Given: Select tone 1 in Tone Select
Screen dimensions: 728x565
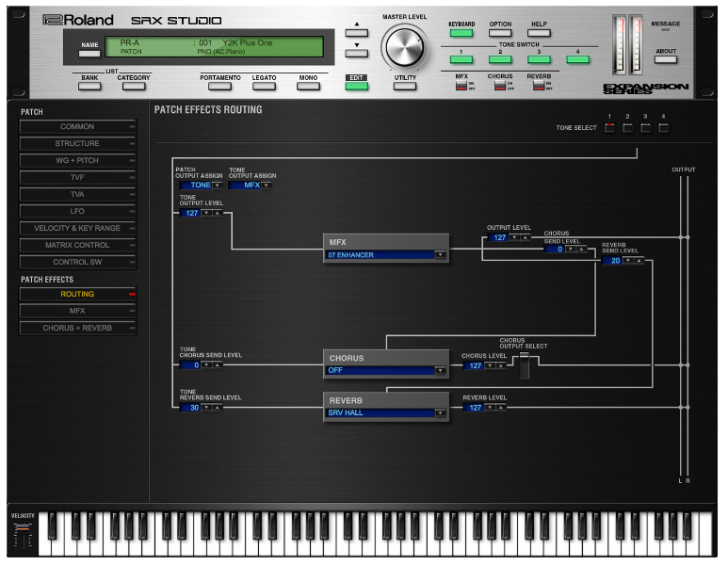Looking at the screenshot, I should point(609,128).
